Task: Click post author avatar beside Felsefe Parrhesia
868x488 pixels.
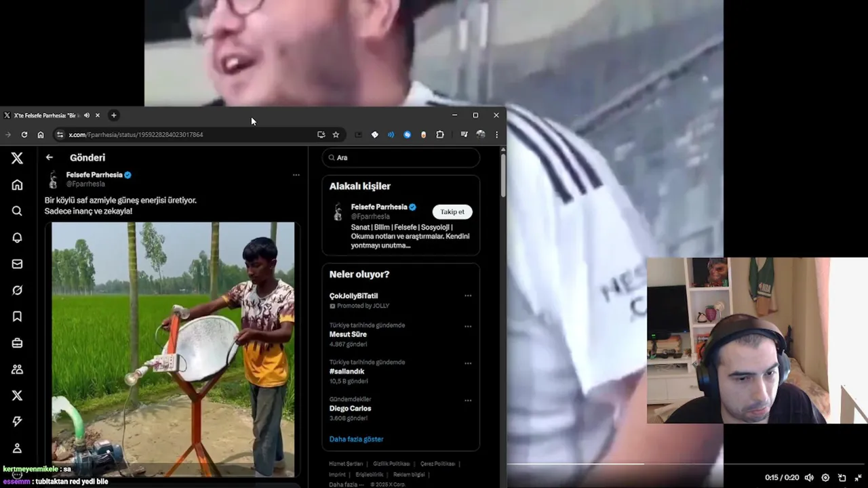Action: click(54, 180)
